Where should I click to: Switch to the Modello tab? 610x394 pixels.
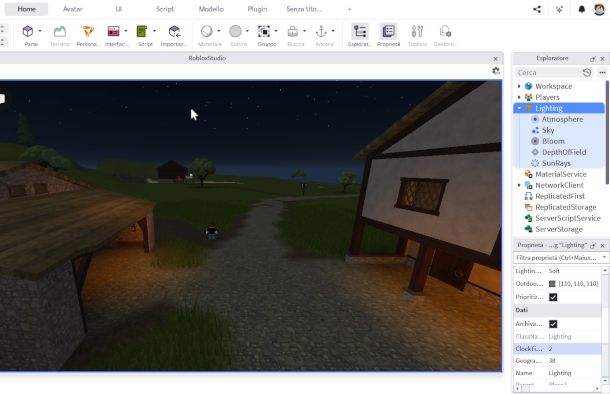[211, 9]
